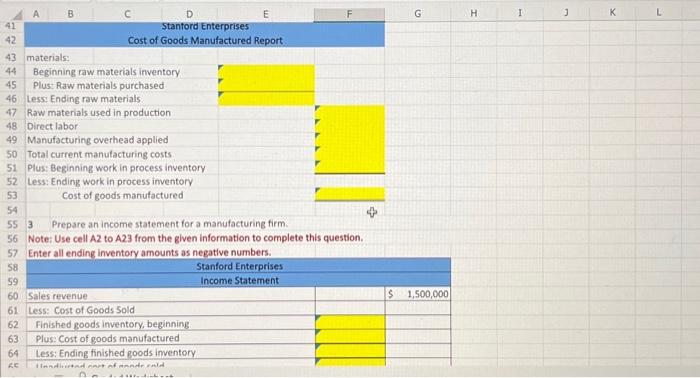Select row 62 header
The image size is (700, 378).
13,324
